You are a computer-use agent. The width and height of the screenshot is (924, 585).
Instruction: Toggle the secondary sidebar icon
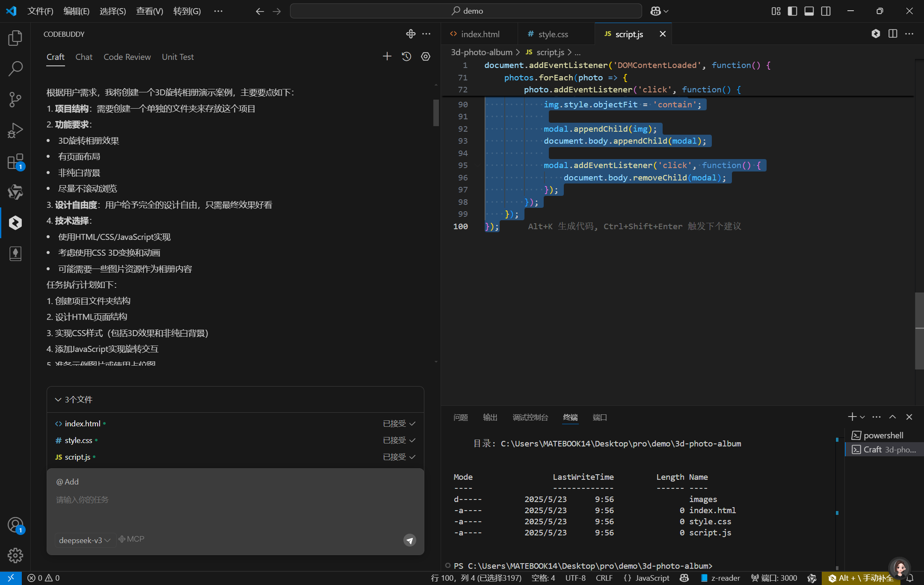click(826, 11)
